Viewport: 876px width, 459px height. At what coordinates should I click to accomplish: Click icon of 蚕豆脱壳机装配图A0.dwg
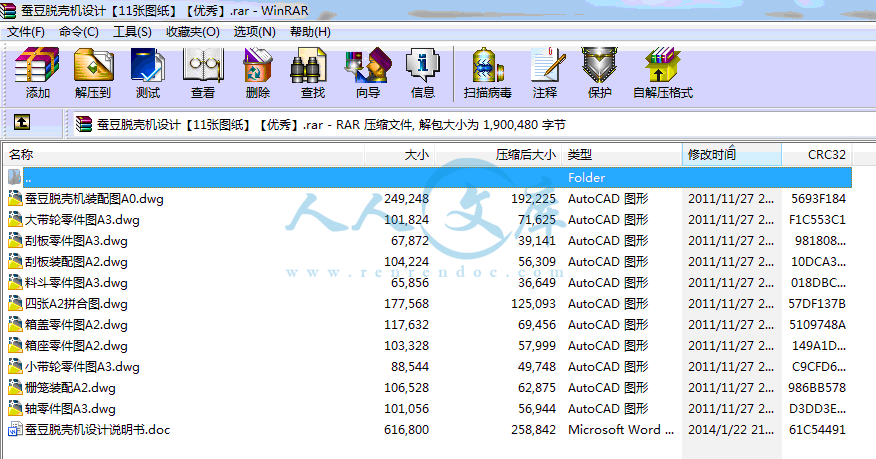coord(15,198)
